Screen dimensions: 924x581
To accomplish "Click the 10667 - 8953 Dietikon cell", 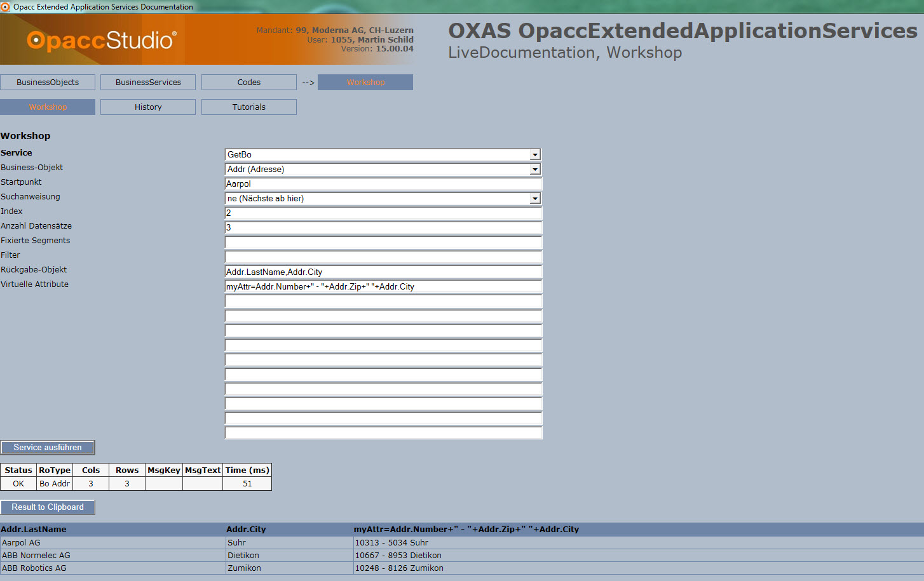I will point(639,556).
